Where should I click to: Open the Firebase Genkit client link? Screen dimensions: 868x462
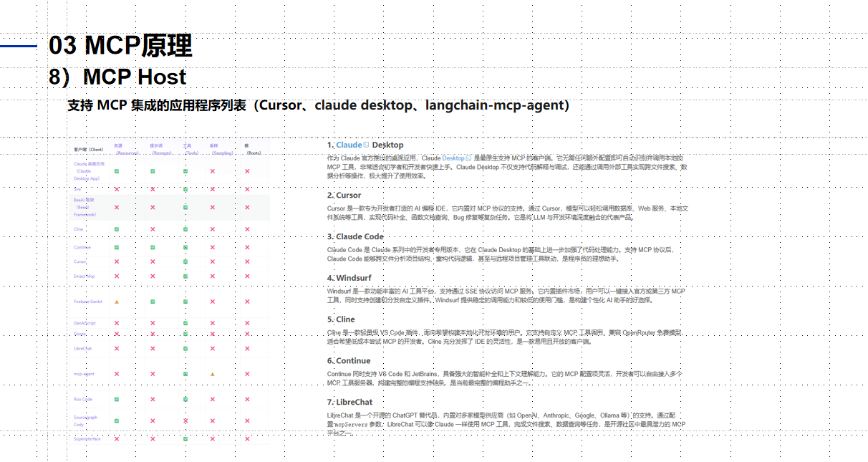(x=88, y=302)
